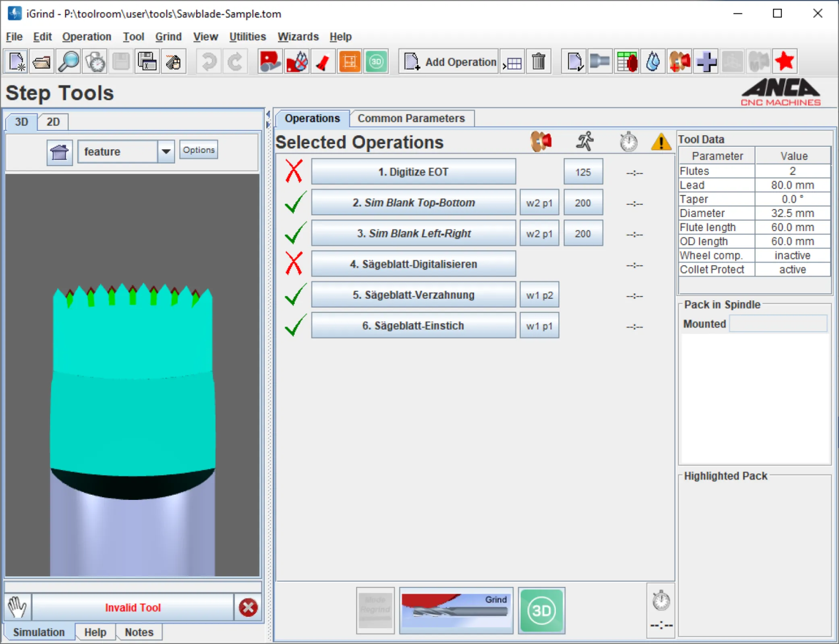Screen dimensions: 839x644
Task: Click the orange square frame toolbar icon
Action: tap(350, 62)
